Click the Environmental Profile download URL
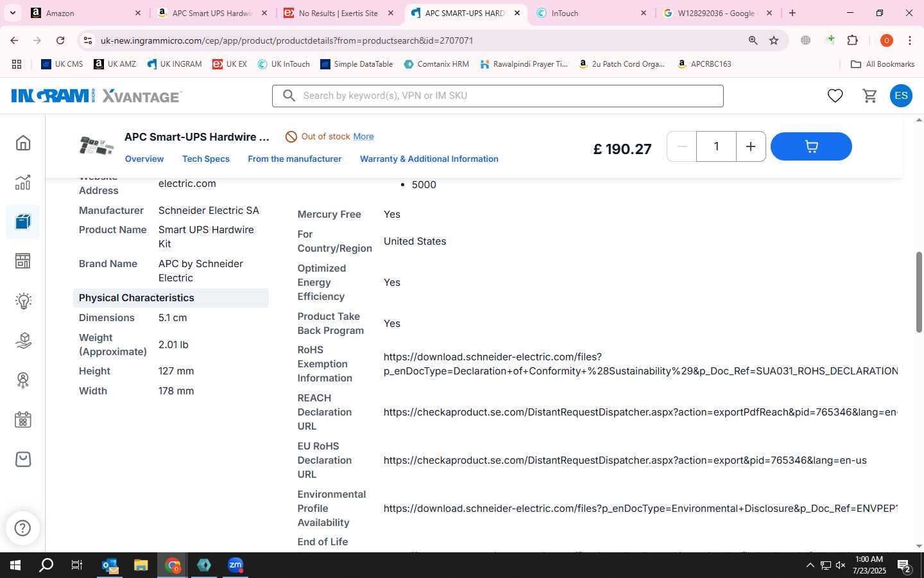This screenshot has width=924, height=578. pyautogui.click(x=640, y=509)
